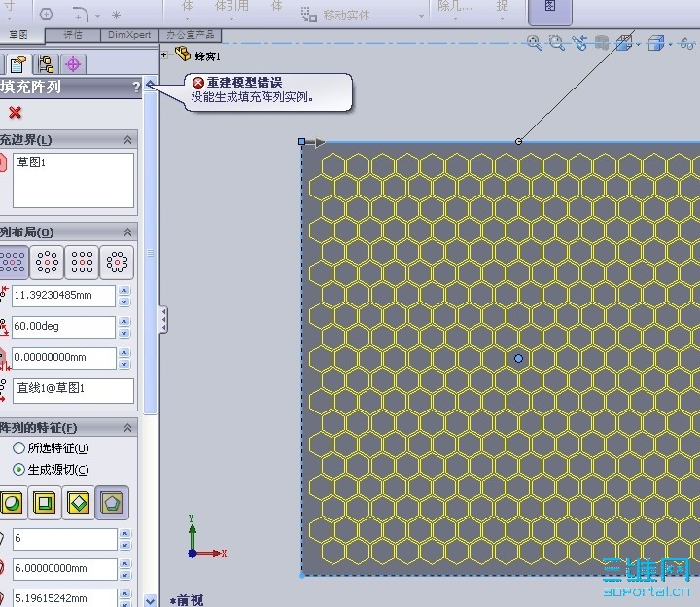Select the perforation pattern layout

(x=13, y=263)
